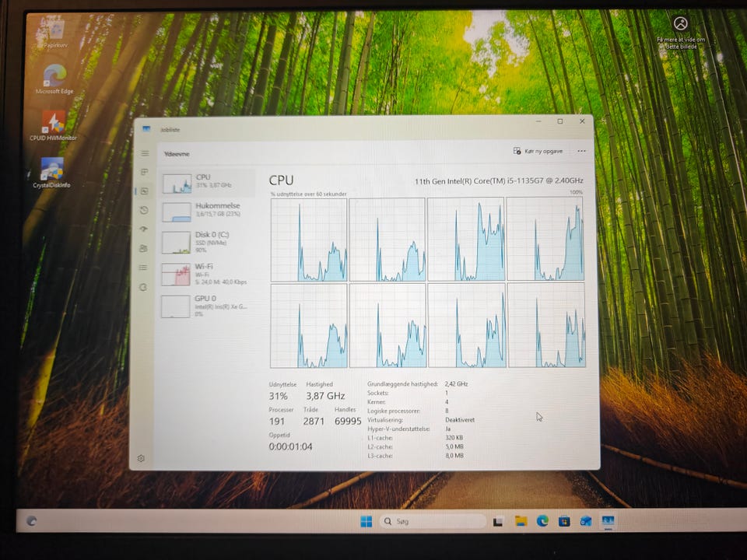747x560 pixels.
Task: Select the GPU 0 performance entry
Action: tap(208, 305)
